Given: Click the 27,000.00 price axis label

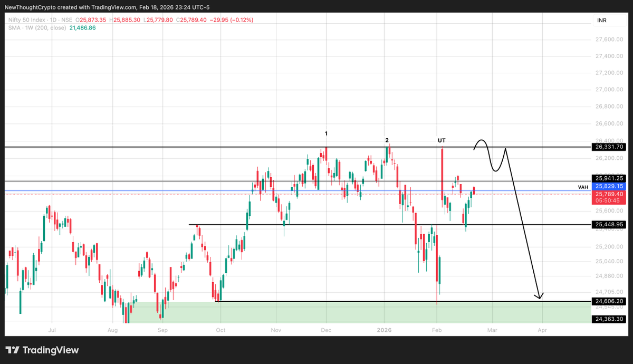Looking at the screenshot, I should tap(609, 90).
